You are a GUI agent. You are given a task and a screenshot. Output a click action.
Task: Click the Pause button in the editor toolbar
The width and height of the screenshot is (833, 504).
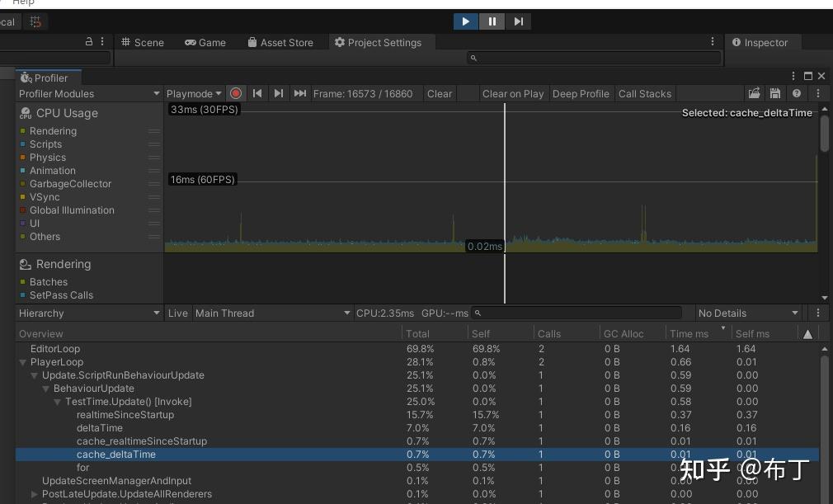click(x=492, y=21)
